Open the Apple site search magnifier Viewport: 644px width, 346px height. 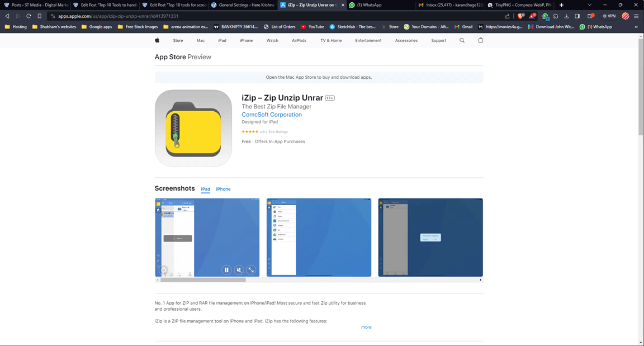(x=462, y=40)
